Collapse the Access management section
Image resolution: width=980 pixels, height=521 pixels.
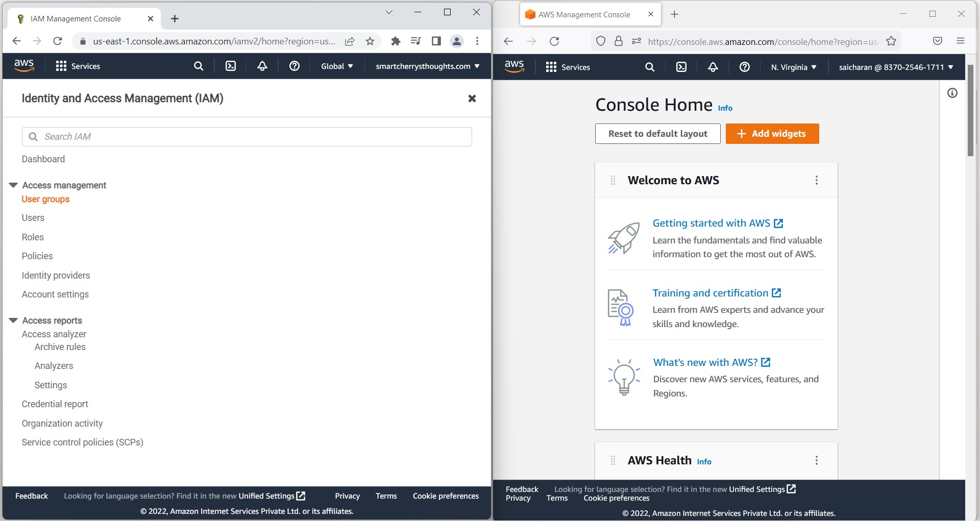pos(13,185)
